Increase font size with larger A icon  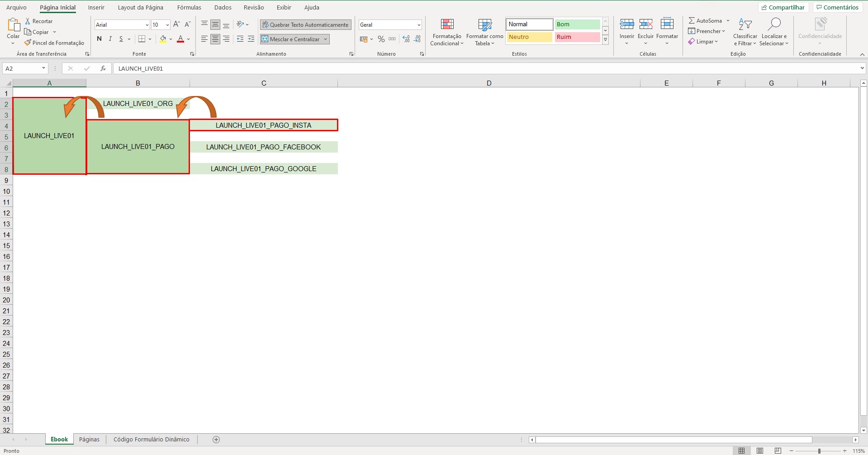pos(176,24)
